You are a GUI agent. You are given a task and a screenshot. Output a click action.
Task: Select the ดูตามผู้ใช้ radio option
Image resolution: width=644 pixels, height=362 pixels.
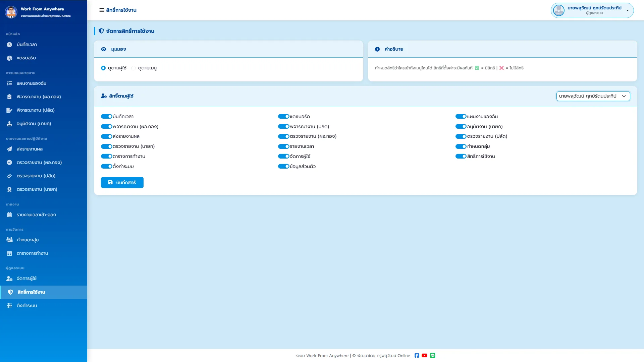103,68
